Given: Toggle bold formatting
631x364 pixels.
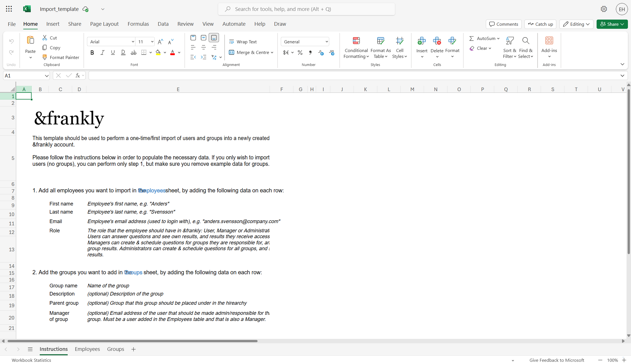Looking at the screenshot, I should pyautogui.click(x=92, y=53).
